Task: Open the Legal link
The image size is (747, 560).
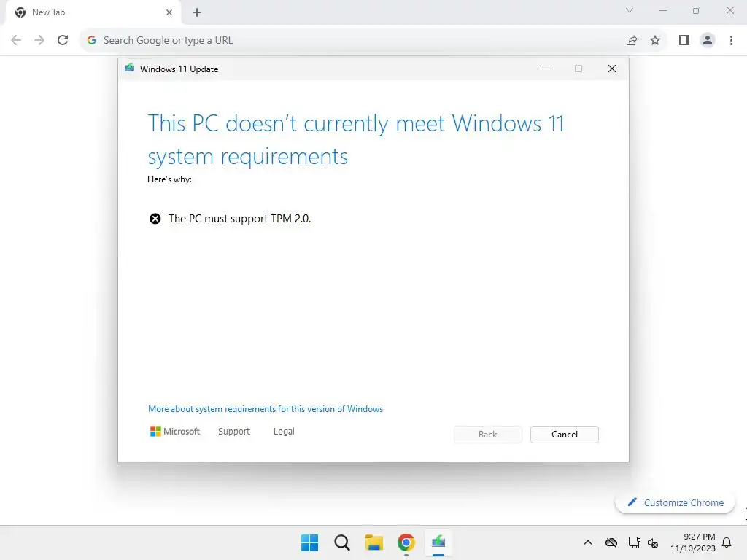Action: pyautogui.click(x=284, y=432)
